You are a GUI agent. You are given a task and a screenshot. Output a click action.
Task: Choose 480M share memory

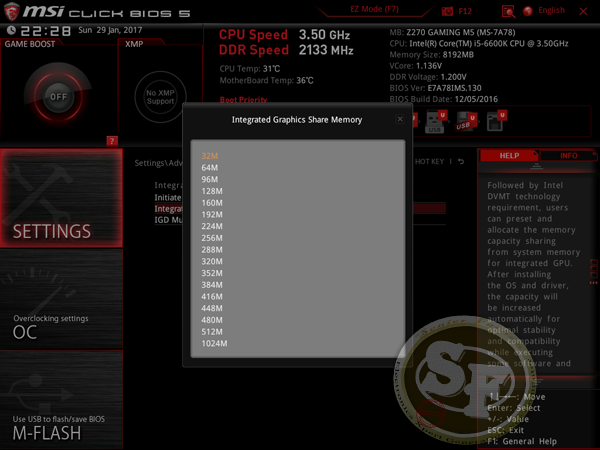pyautogui.click(x=212, y=320)
